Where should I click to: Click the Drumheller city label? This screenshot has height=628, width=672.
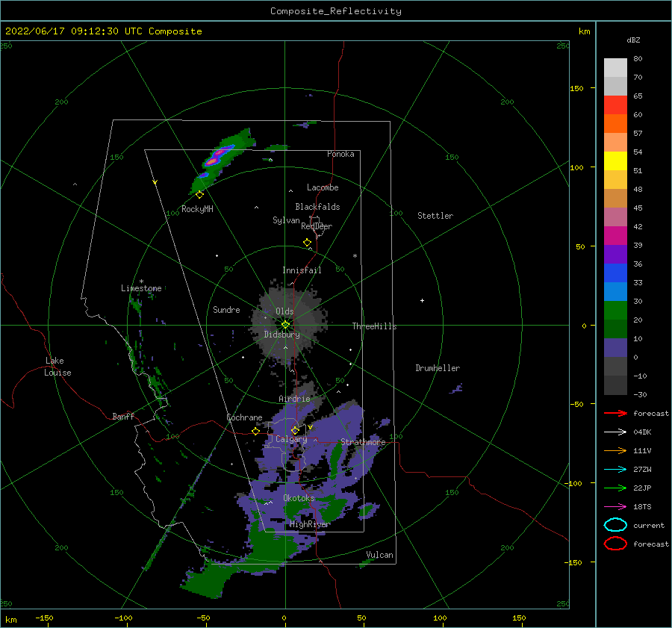[x=438, y=368]
